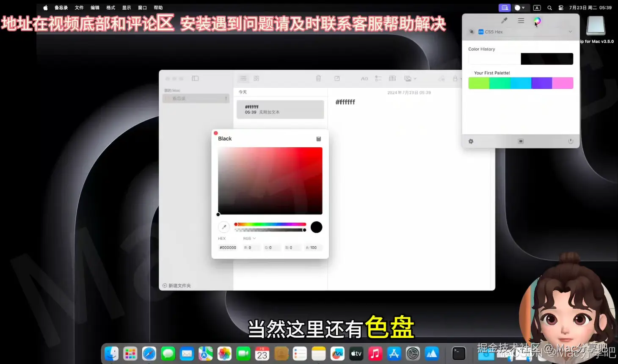Click the insert table icon in Notes
Viewport: 618px width, 364px height.
[x=392, y=78]
